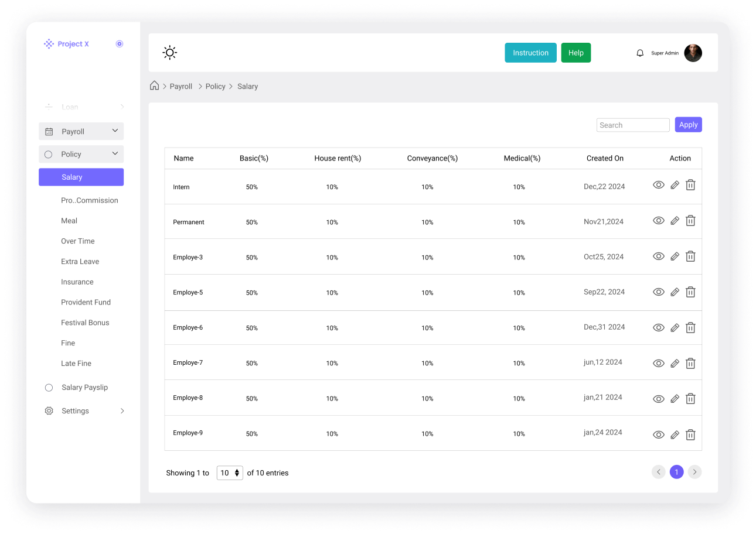Go to the previous page arrow

pyautogui.click(x=659, y=472)
